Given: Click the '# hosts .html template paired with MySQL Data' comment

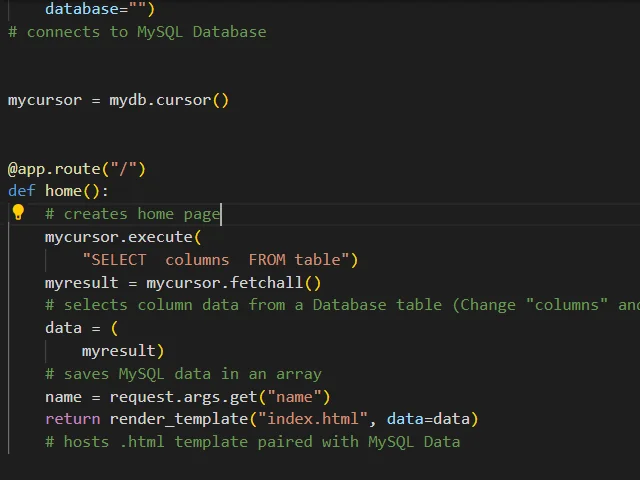Looking at the screenshot, I should click(x=253, y=442).
